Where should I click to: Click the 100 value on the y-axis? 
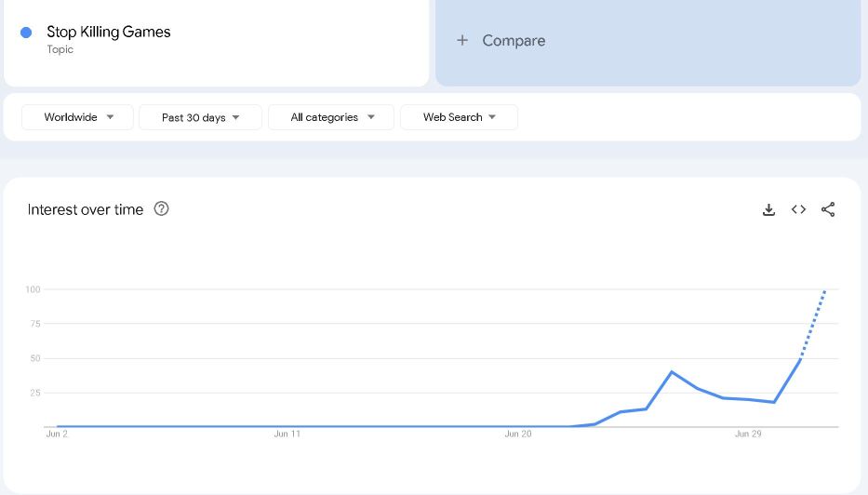pos(33,289)
